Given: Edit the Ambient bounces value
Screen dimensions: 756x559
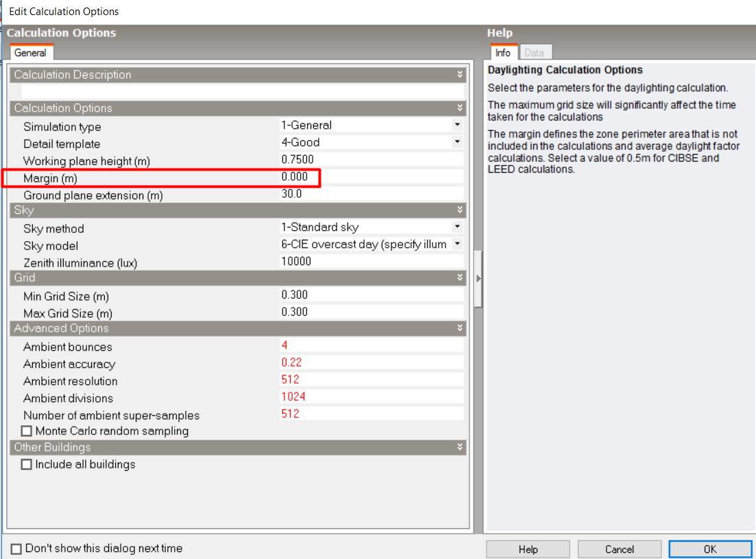Looking at the screenshot, I should click(x=371, y=345).
